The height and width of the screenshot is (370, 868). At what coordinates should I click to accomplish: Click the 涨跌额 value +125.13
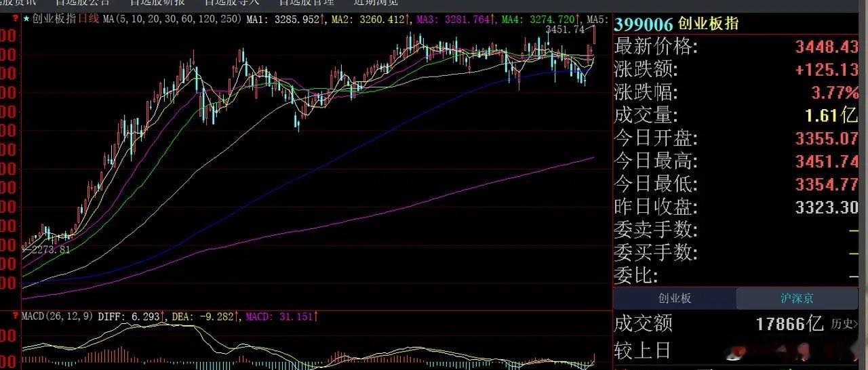[827, 70]
